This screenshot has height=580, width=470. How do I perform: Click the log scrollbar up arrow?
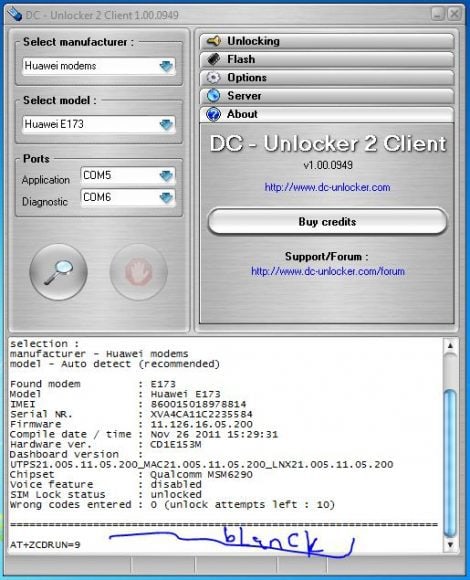click(x=450, y=345)
